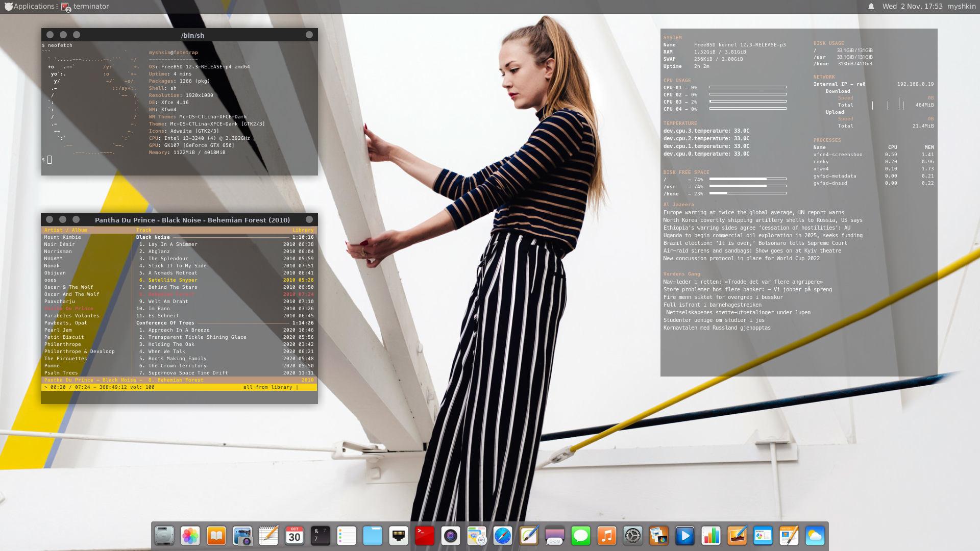The height and width of the screenshot is (551, 980).
Task: Open the notepad with pencil text editor
Action: pyautogui.click(x=268, y=536)
